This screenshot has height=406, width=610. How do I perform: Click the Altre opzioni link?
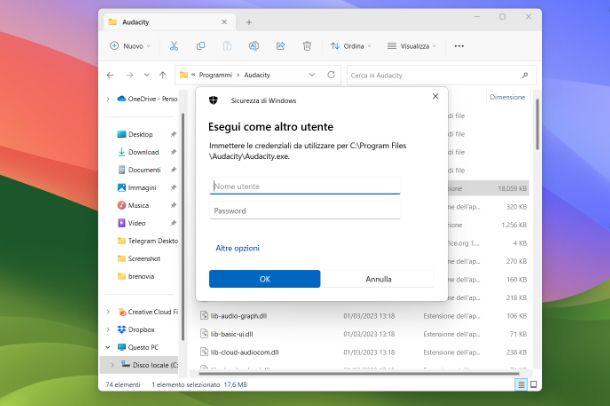coord(237,248)
